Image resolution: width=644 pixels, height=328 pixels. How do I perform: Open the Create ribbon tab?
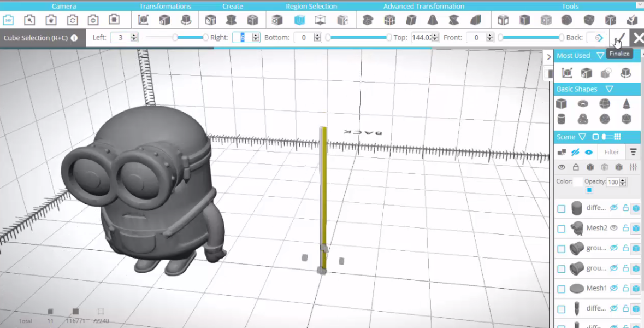(233, 6)
